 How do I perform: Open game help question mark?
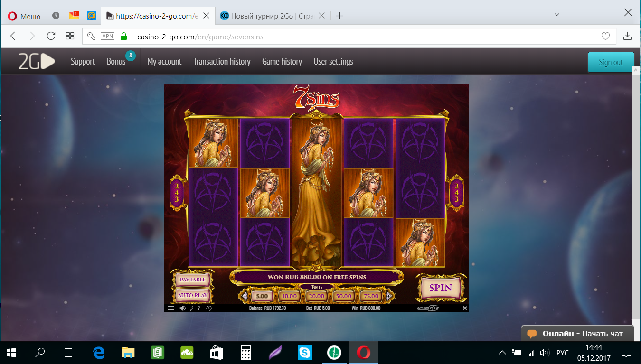point(199,308)
